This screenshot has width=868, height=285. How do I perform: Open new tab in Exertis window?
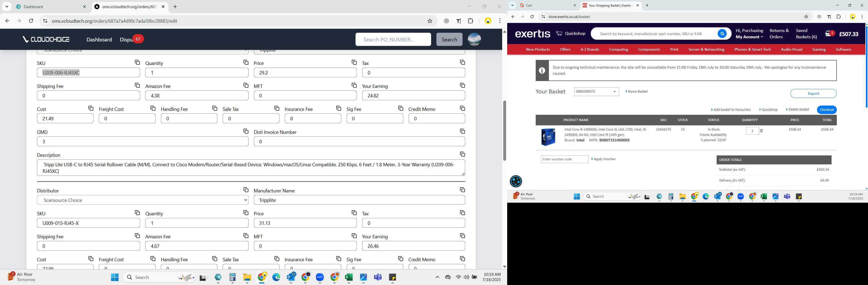[x=647, y=5]
